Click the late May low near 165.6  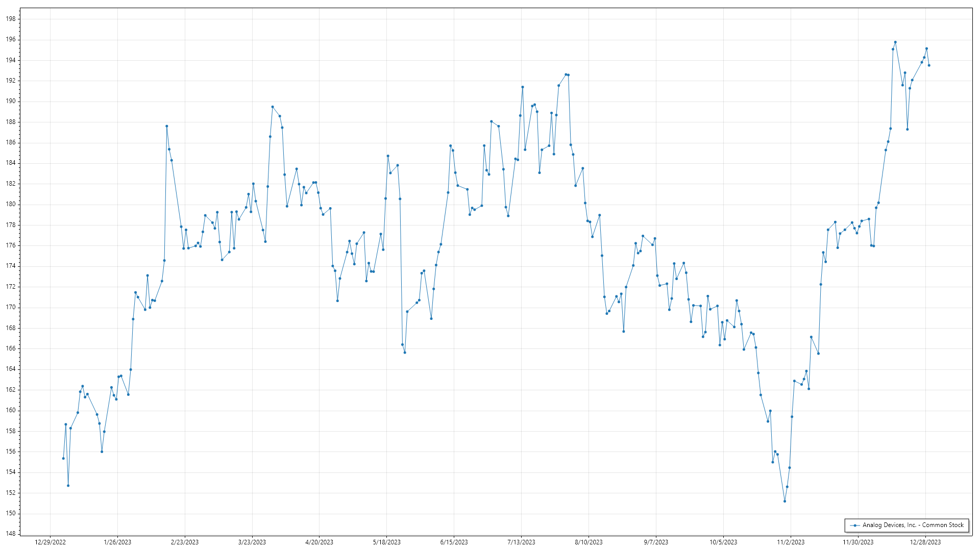(x=405, y=353)
